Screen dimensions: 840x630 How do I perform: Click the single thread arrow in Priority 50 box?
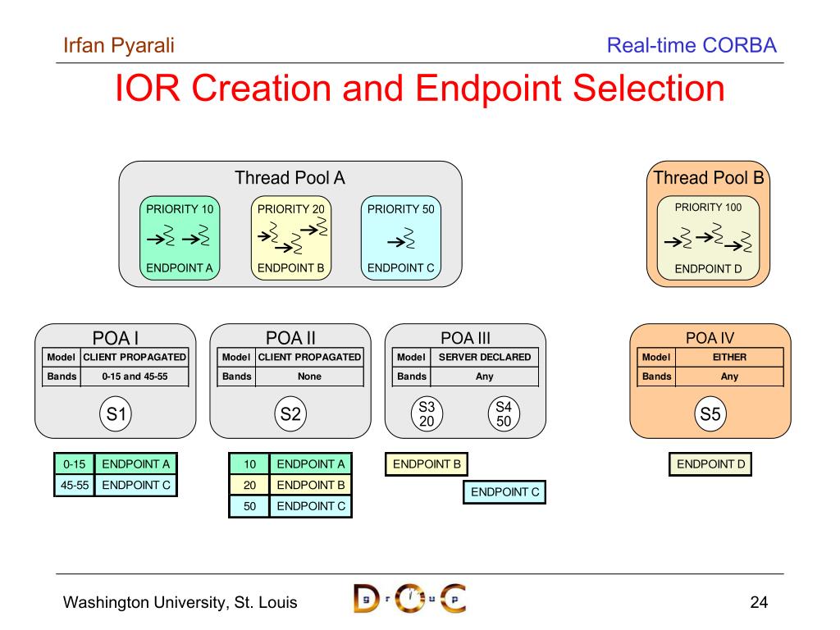(x=401, y=239)
